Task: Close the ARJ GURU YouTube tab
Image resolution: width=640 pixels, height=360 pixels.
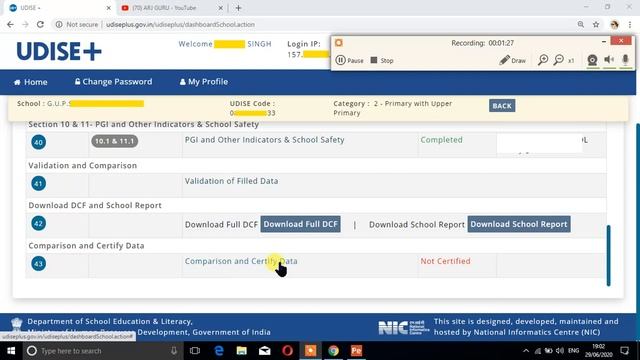Action: 220,8
